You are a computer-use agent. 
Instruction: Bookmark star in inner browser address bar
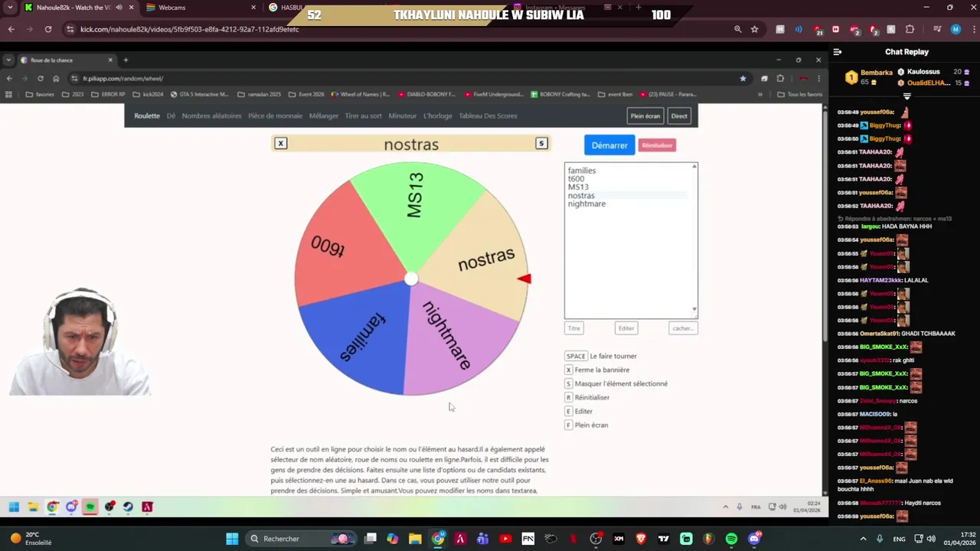(743, 78)
